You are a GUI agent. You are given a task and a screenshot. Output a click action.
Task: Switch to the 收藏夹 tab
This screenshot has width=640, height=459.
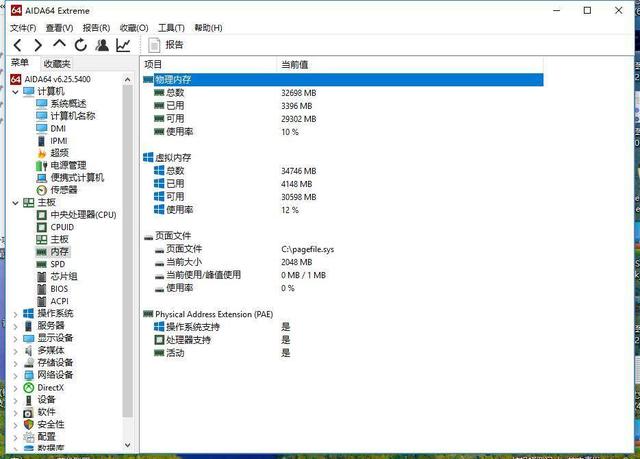pyautogui.click(x=57, y=64)
